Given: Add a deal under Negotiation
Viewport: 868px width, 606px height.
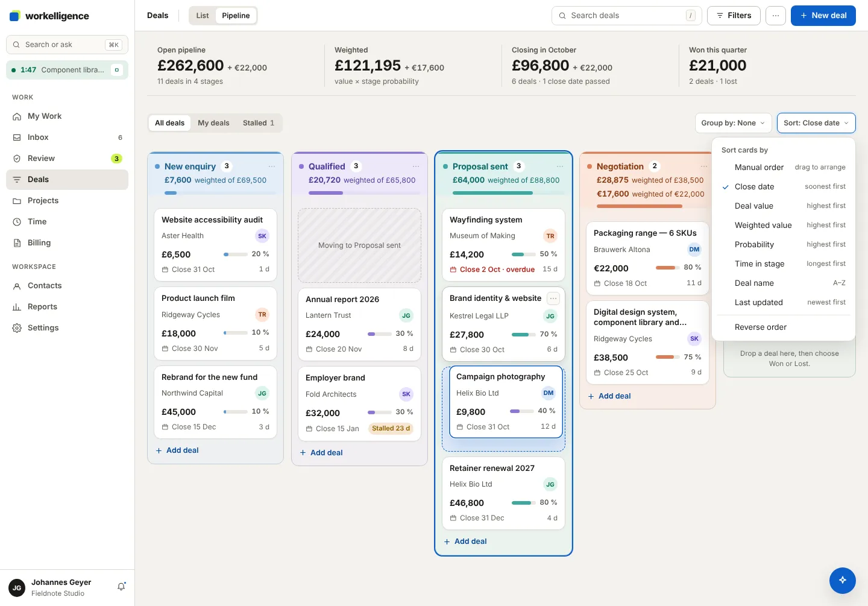Looking at the screenshot, I should [x=609, y=396].
